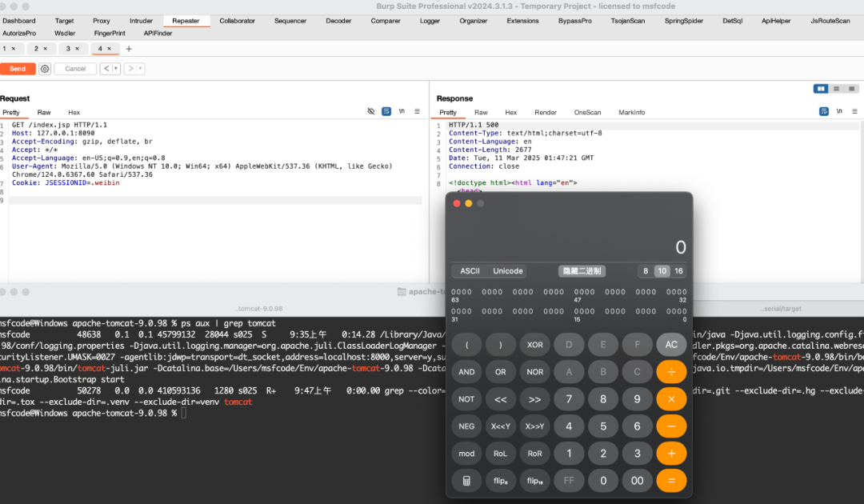
Task: Open the OneScan tab in Response
Action: tap(587, 112)
